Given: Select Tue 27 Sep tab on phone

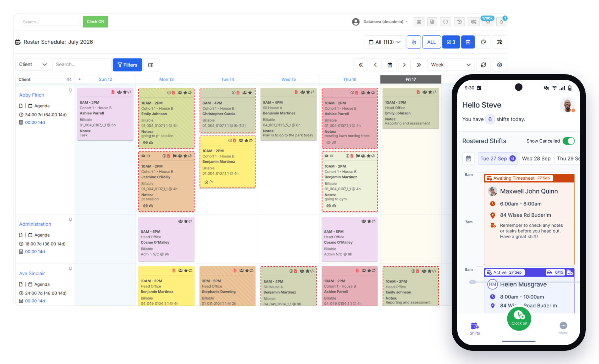Looking at the screenshot, I should click(498, 159).
